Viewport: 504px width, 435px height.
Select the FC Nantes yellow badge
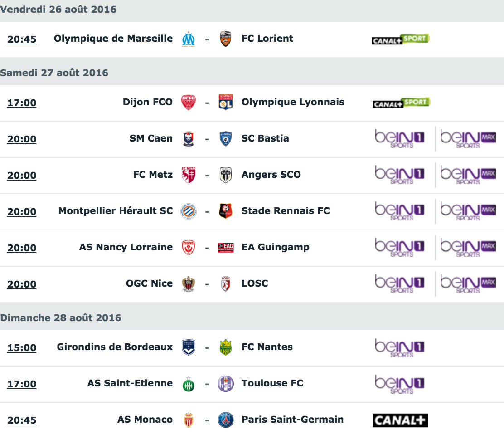(226, 347)
